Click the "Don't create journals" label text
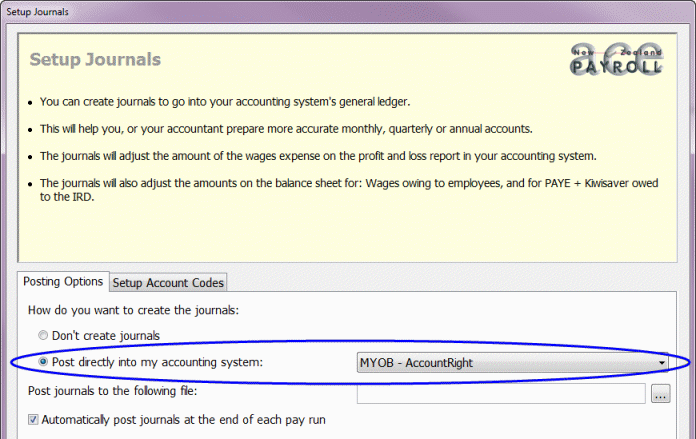The image size is (696, 439). pyautogui.click(x=106, y=336)
